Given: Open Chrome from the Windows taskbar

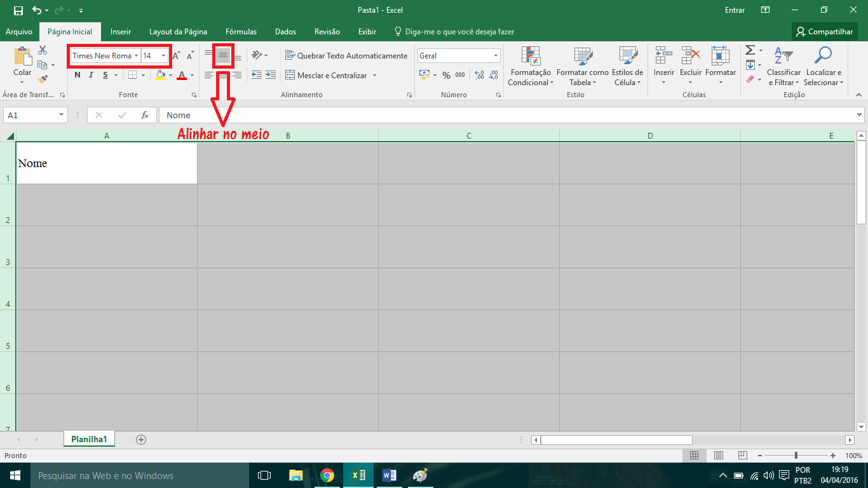Looking at the screenshot, I should click(x=327, y=475).
